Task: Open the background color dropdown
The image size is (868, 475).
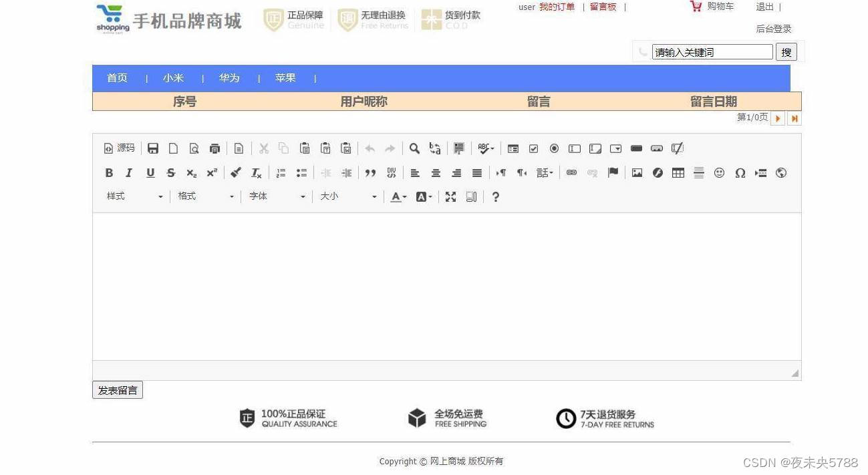Action: pos(424,197)
